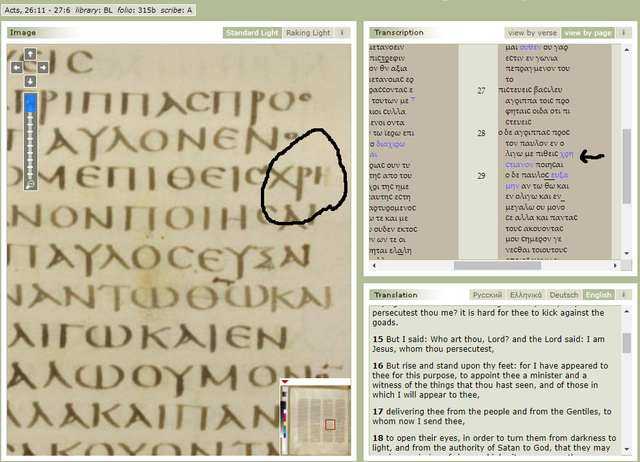Pan the manuscript image up
The height and width of the screenshot is (462, 640).
pos(30,54)
